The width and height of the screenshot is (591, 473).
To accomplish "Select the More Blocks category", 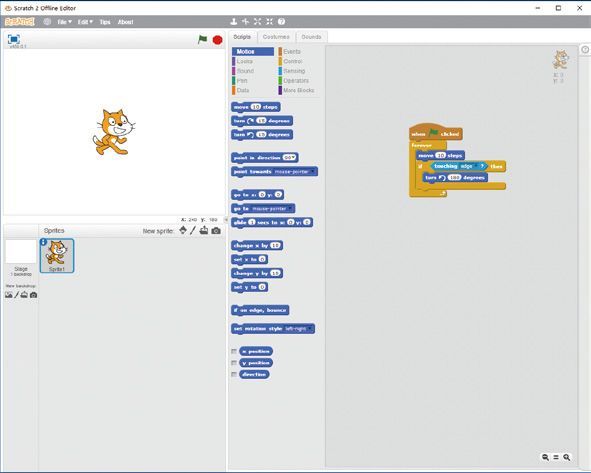I will tap(299, 90).
